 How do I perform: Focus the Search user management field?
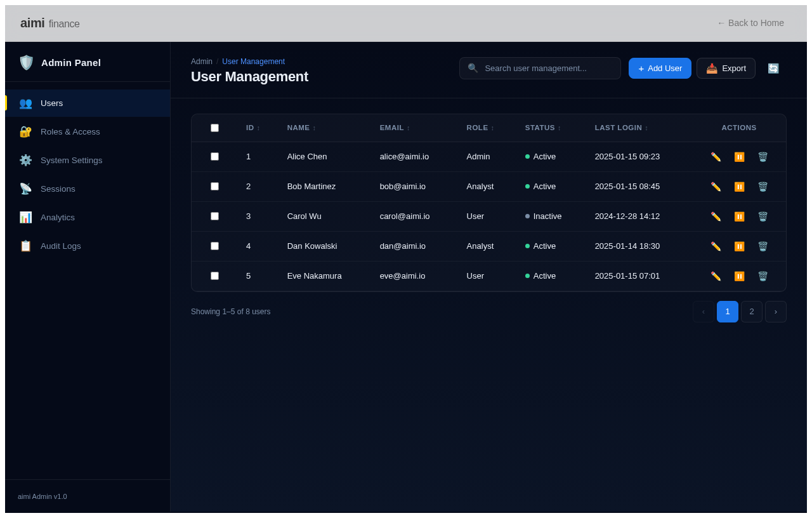(x=540, y=69)
